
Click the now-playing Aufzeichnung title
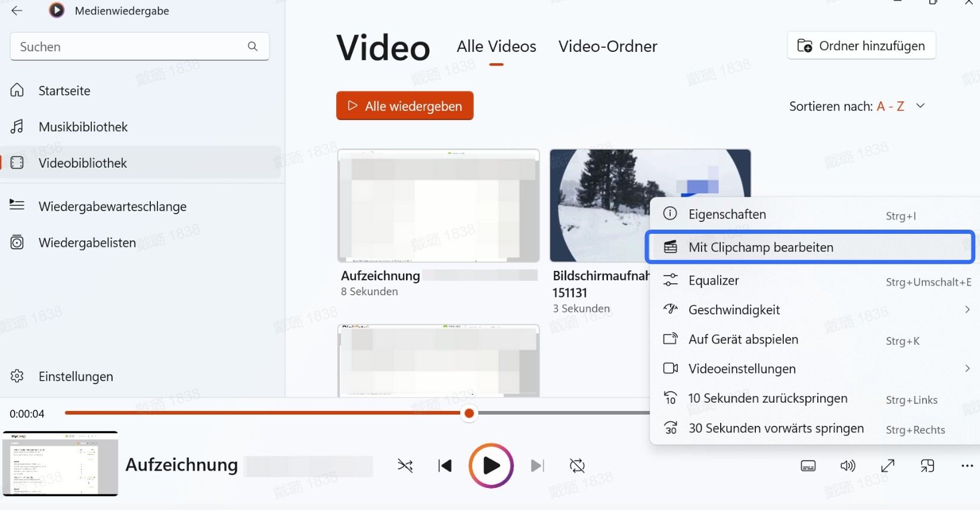182,465
